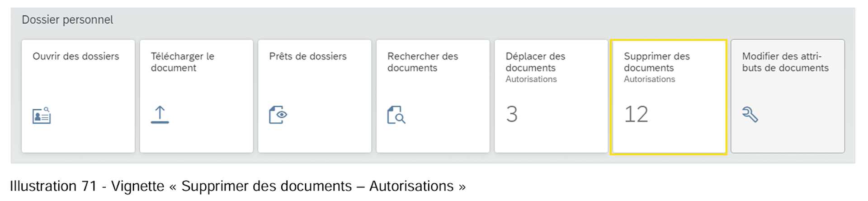The image size is (868, 201).
Task: Click the number 12 authorizations counter
Action: [636, 114]
